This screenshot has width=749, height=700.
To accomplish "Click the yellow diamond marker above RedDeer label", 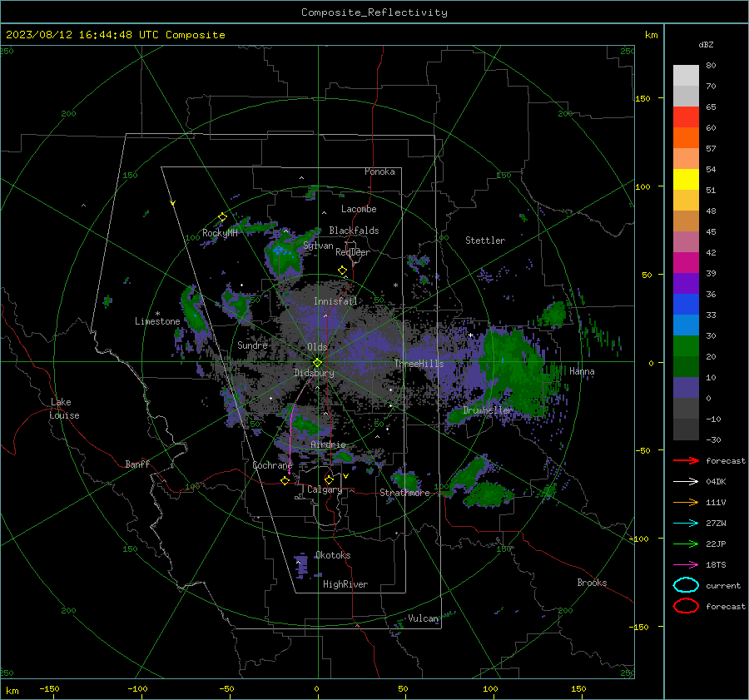I will [x=342, y=271].
